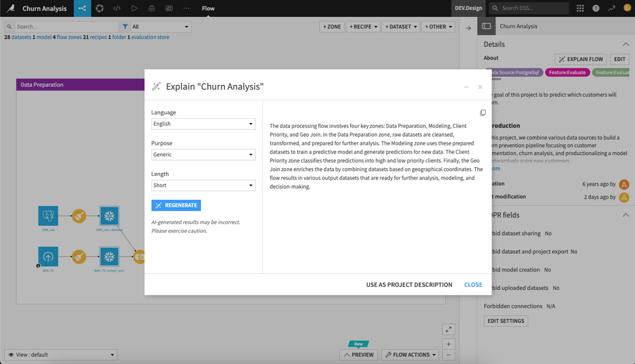Open the code notebooks icon in the navbar
Screen dimensions: 635x364
(x=116, y=8)
